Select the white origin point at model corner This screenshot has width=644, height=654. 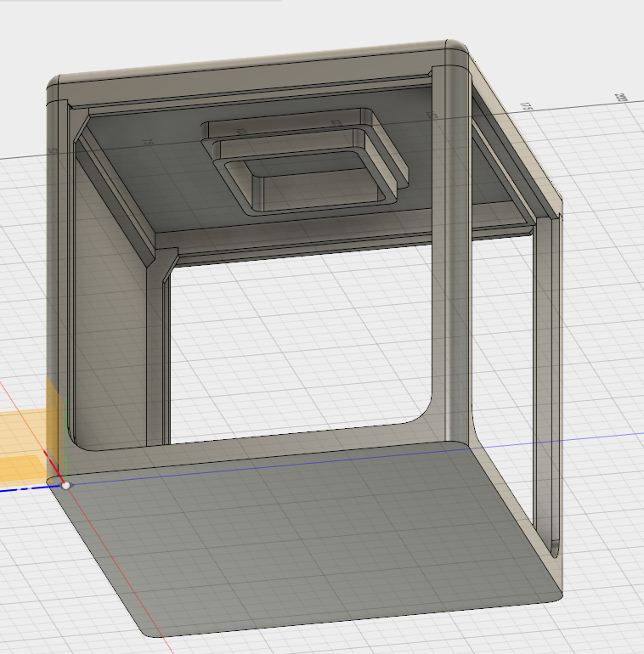(65, 486)
